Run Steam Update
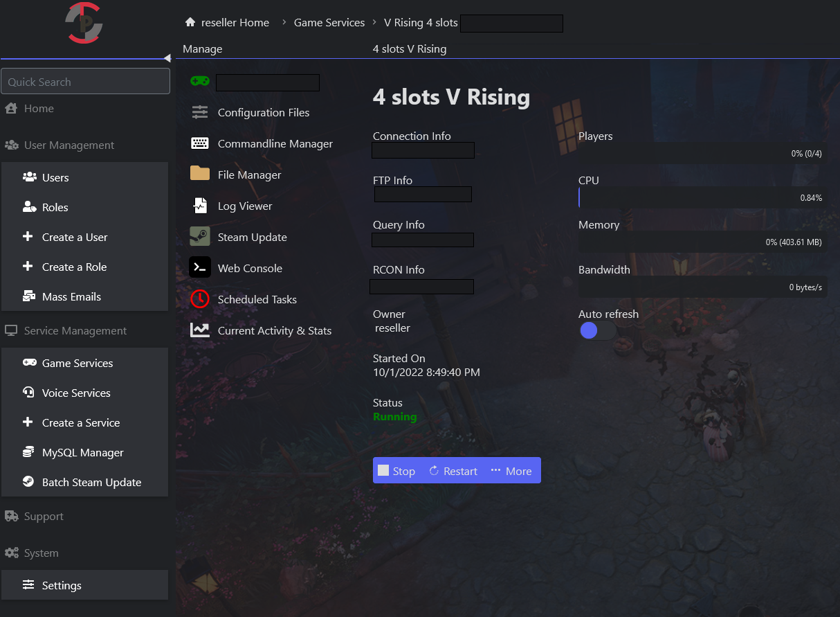Image resolution: width=840 pixels, height=617 pixels. point(252,238)
